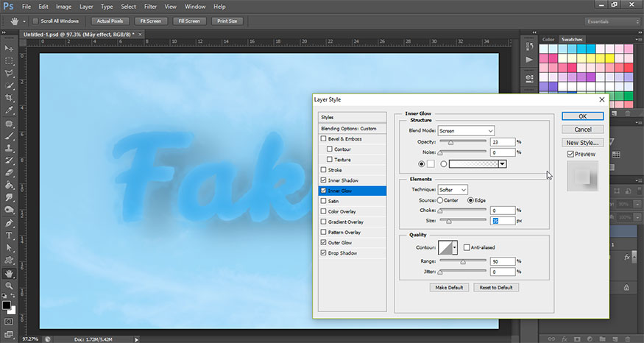Open the Technique dropdown
The width and height of the screenshot is (644, 343).
point(453,190)
